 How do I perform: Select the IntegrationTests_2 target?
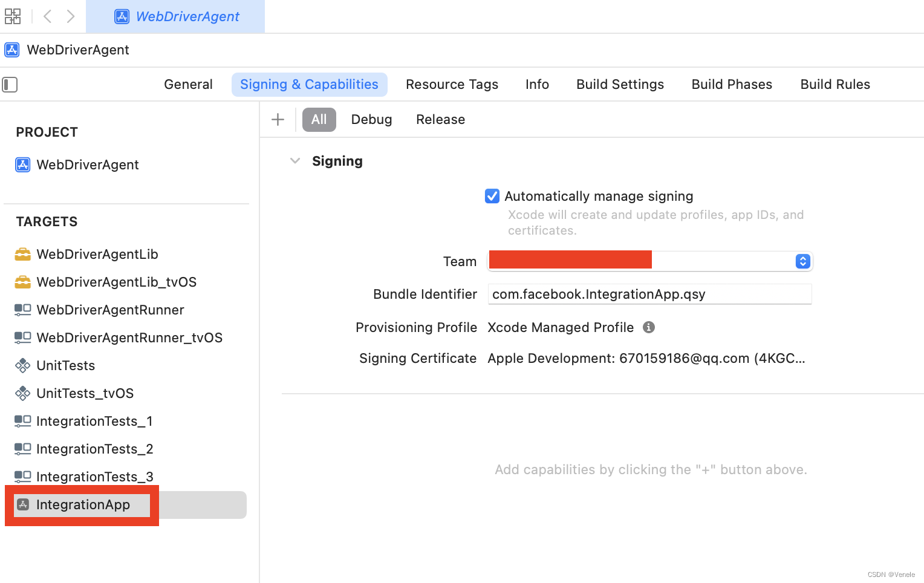point(94,449)
